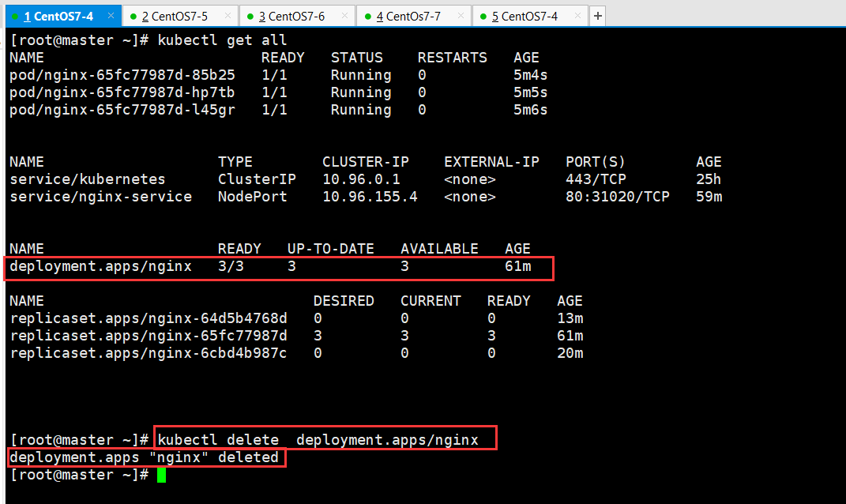The width and height of the screenshot is (846, 504).
Task: Click the green terminal cursor at the prompt
Action: click(x=161, y=475)
